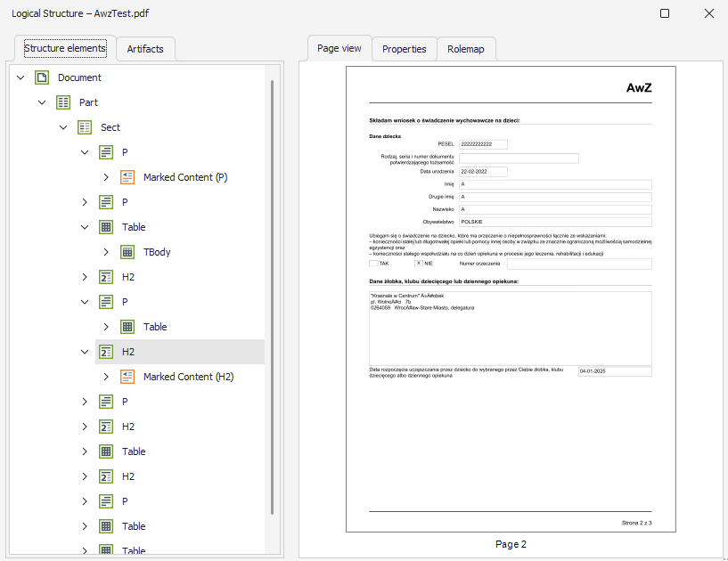This screenshot has height=561, width=728.
Task: Toggle the NIE checkbox on page
Action: pyautogui.click(x=418, y=264)
